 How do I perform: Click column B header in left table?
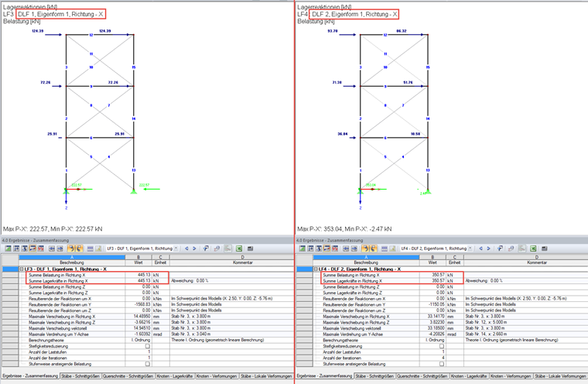[138, 258]
